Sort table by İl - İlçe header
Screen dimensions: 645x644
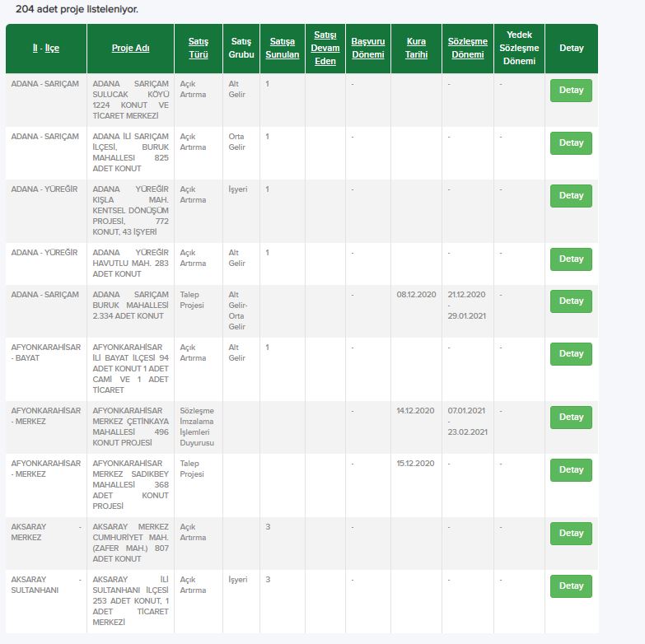46,48
